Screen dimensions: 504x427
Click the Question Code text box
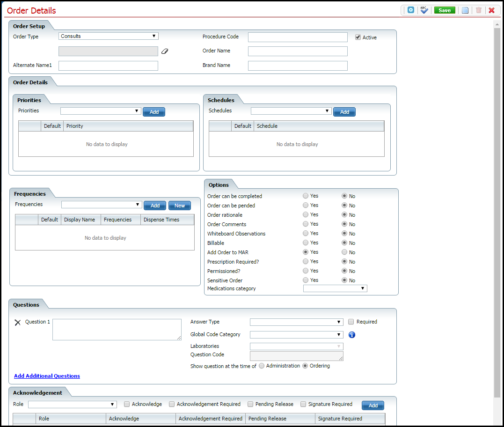[x=296, y=356]
